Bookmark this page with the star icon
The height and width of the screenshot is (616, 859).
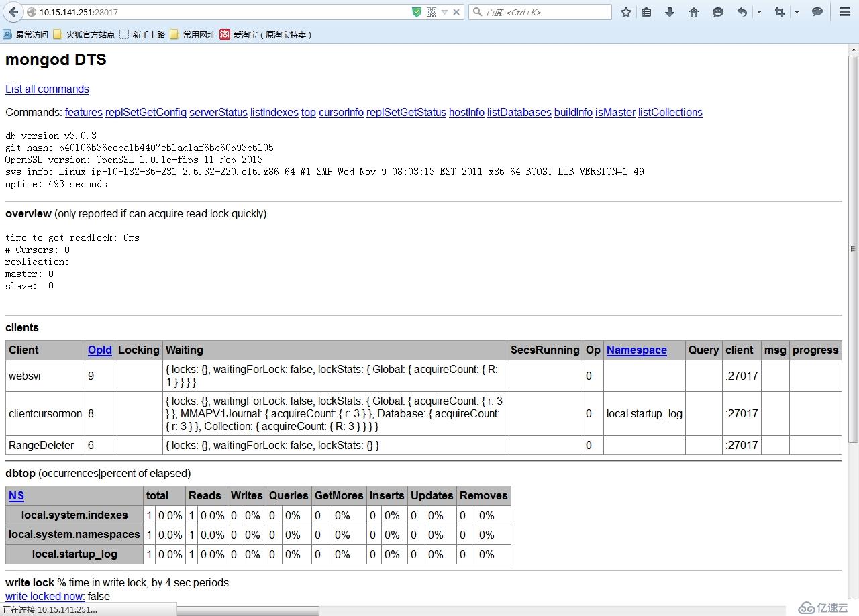[x=626, y=12]
